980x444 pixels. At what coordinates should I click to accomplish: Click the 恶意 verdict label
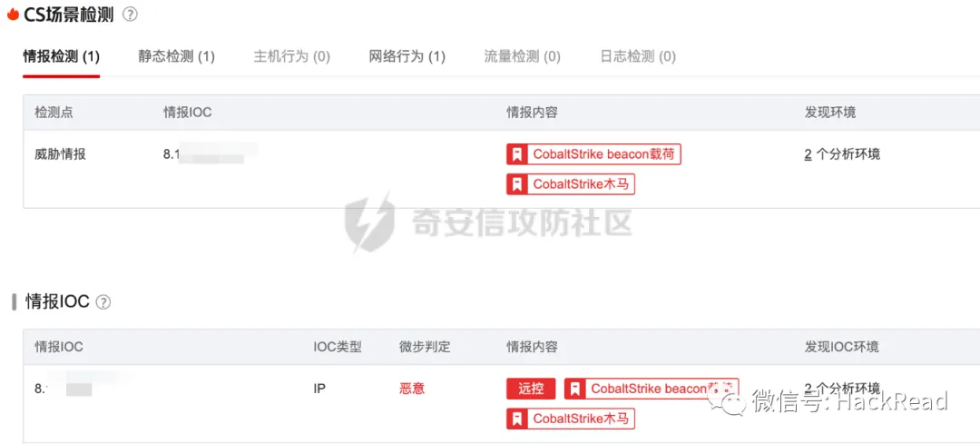point(412,389)
